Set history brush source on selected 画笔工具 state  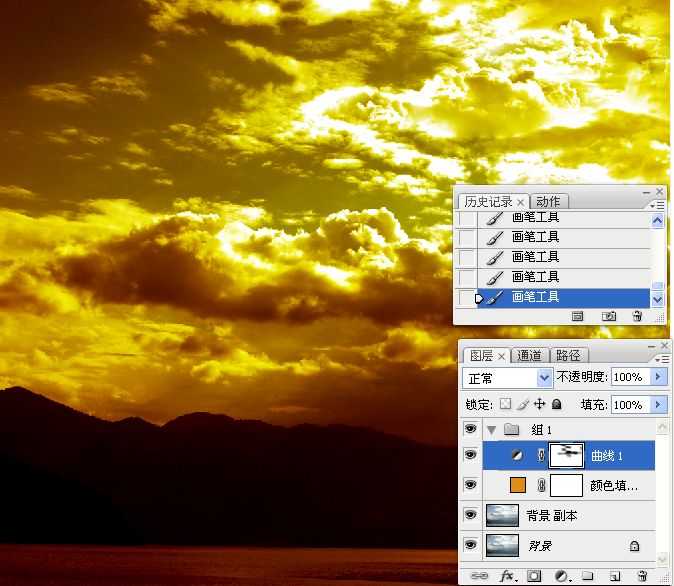(x=467, y=298)
